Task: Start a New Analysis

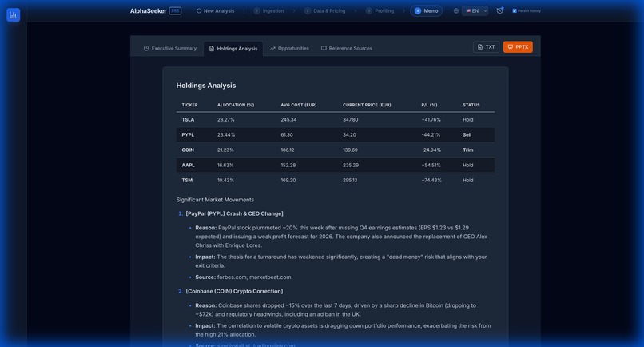Action: click(215, 11)
